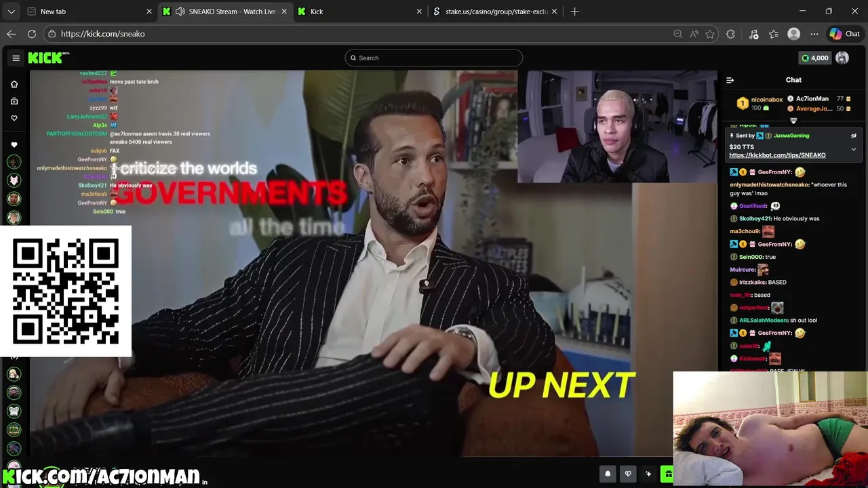The image size is (868, 488).
Task: Click the bottom-right picture-in-picture video
Action: click(x=770, y=430)
